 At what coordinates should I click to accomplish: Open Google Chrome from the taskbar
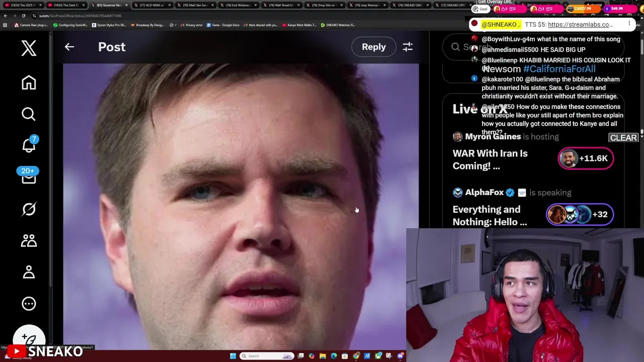[x=356, y=356]
